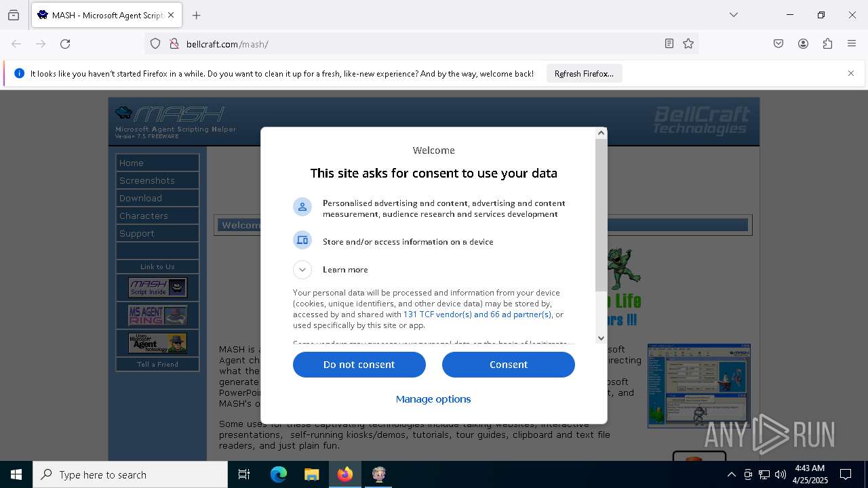Click the MASH Script Inside badge
This screenshot has width=868, height=488.
157,287
